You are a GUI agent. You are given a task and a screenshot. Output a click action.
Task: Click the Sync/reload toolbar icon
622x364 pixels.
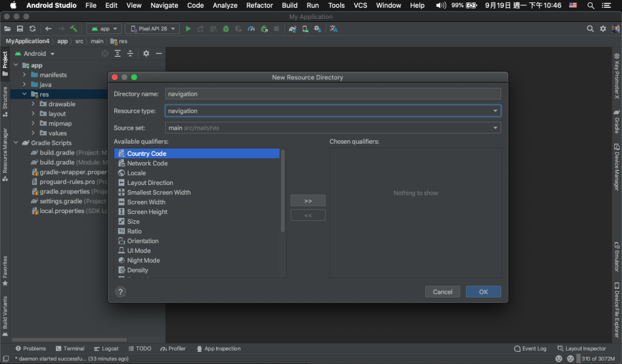point(33,29)
